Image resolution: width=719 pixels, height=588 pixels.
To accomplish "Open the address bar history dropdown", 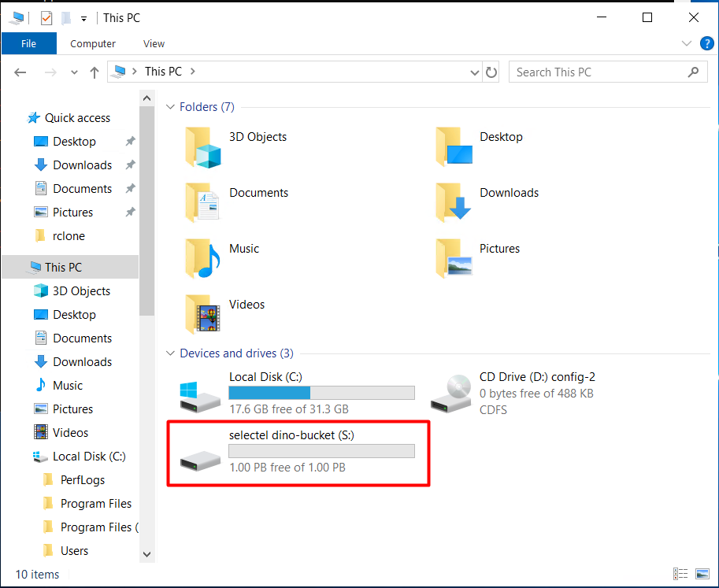I will point(475,72).
